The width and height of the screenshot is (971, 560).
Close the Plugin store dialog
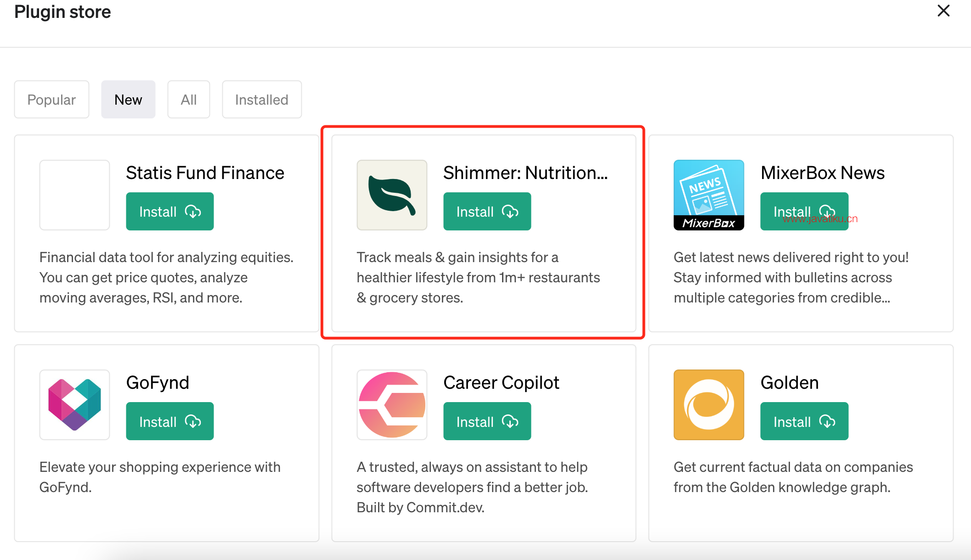coord(943,11)
